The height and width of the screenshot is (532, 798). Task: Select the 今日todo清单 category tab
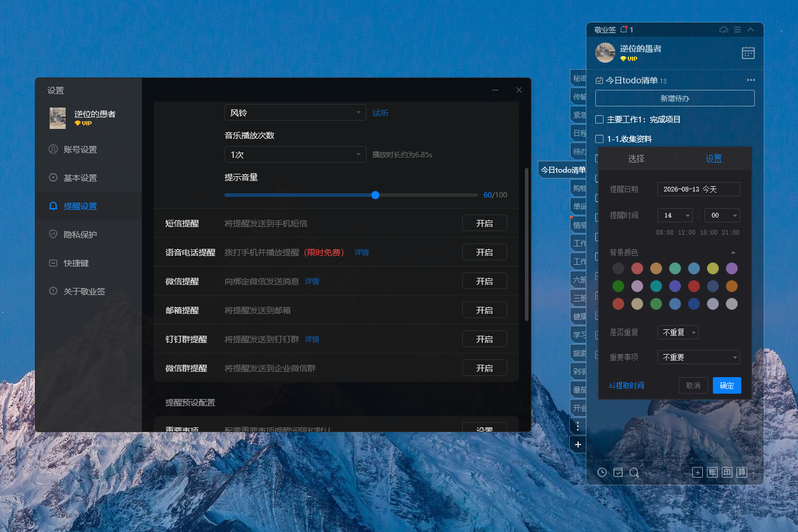563,170
